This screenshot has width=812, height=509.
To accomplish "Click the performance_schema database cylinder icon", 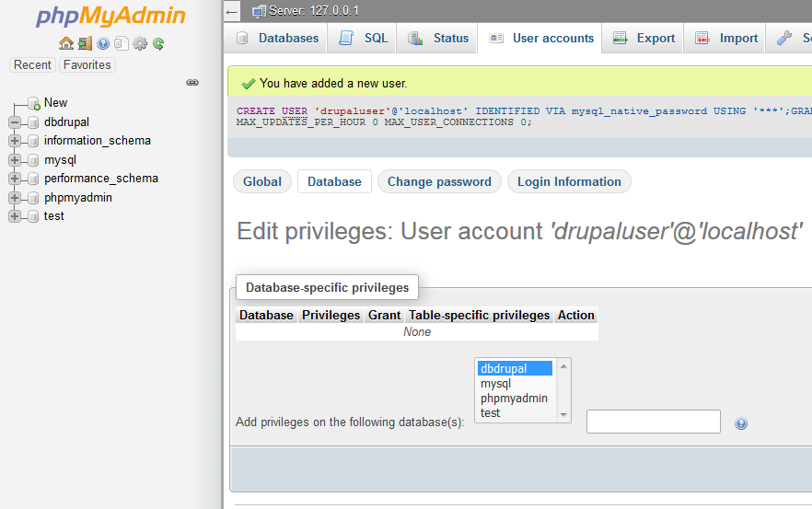I will point(33,179).
